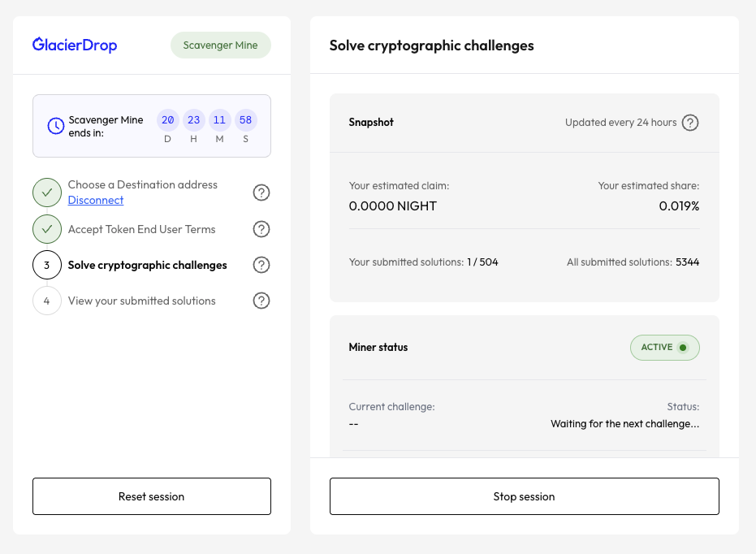The image size is (756, 554).
Task: Open help icon for Solve cryptographic challenges
Action: pyautogui.click(x=261, y=265)
